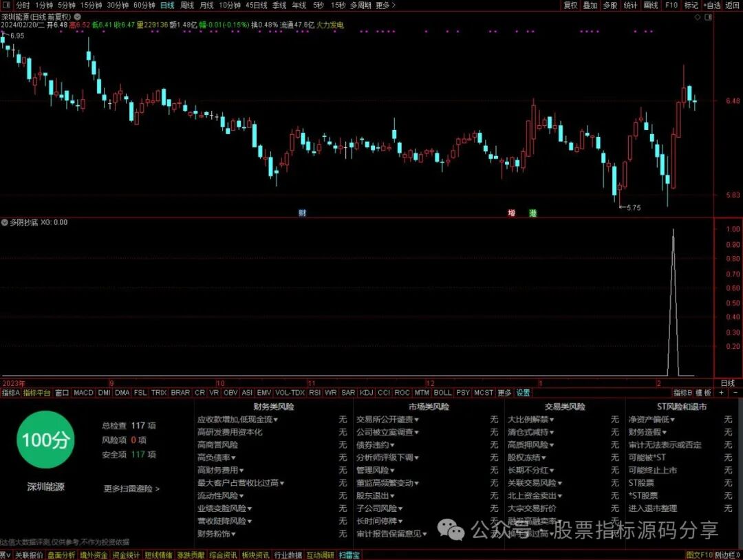Open the 资金统计 bottom tab
The height and width of the screenshot is (560, 743).
tap(126, 554)
